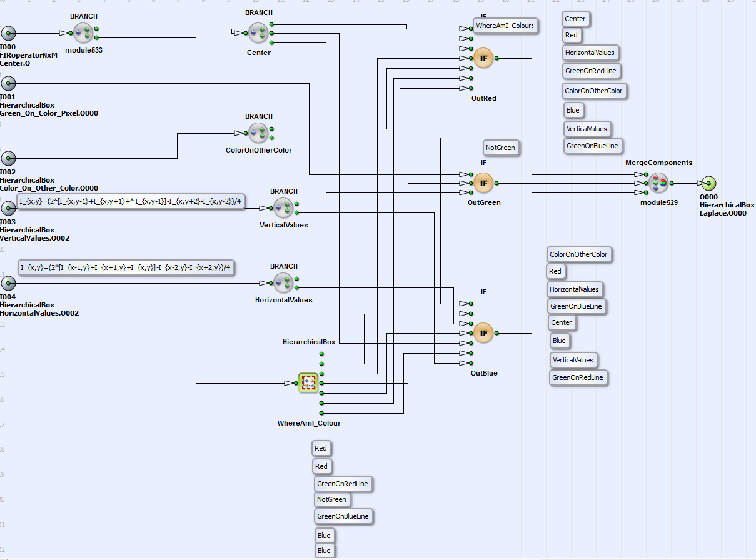Click ColorOnOtherColor comment beside OutRed
This screenshot has width=756, height=560.
pyautogui.click(x=594, y=91)
